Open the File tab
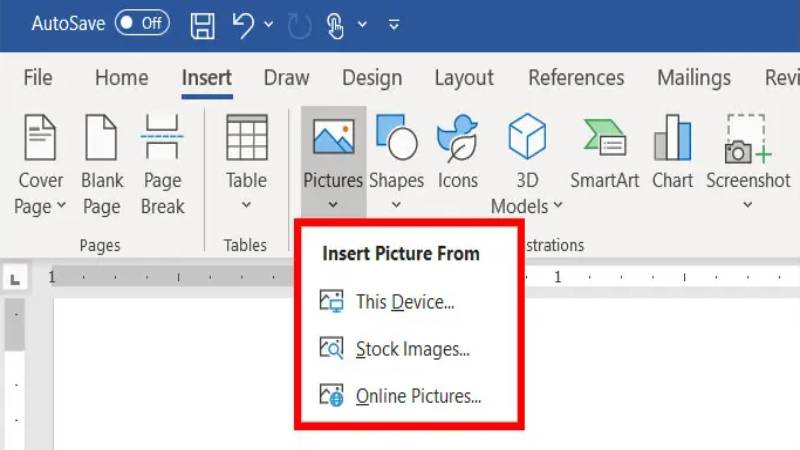 (x=38, y=78)
